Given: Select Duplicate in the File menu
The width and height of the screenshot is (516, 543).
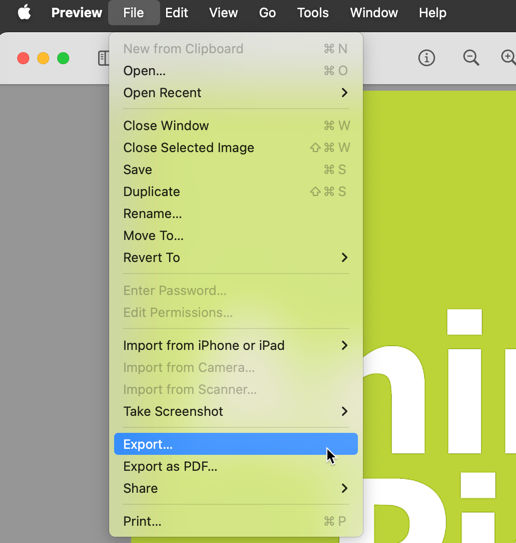Looking at the screenshot, I should tap(236, 192).
